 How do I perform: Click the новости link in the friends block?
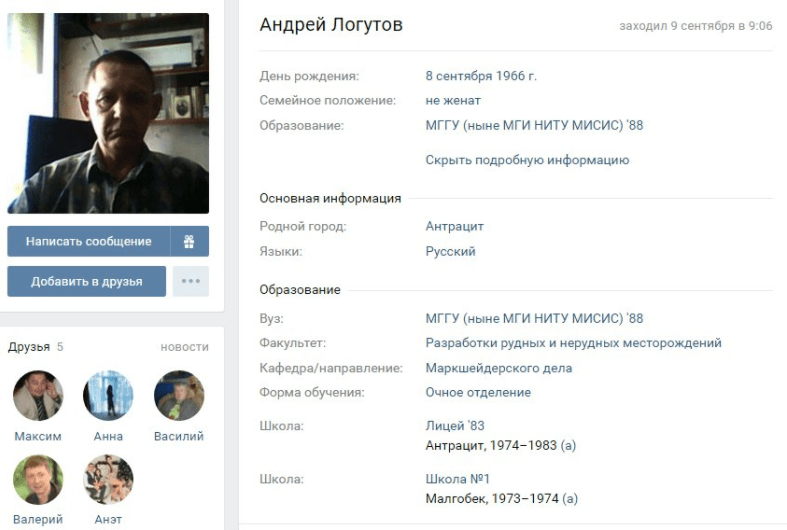[184, 347]
